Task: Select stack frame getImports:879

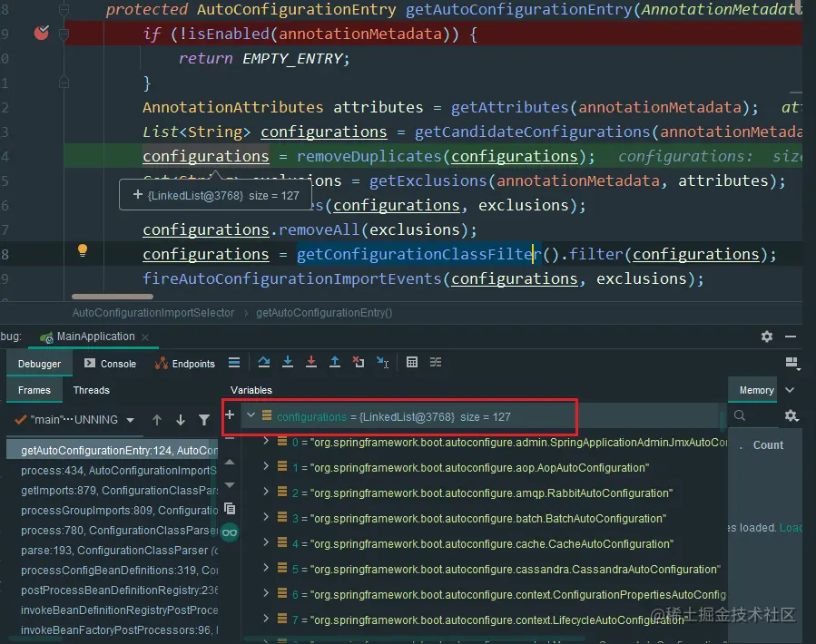Action: click(113, 491)
